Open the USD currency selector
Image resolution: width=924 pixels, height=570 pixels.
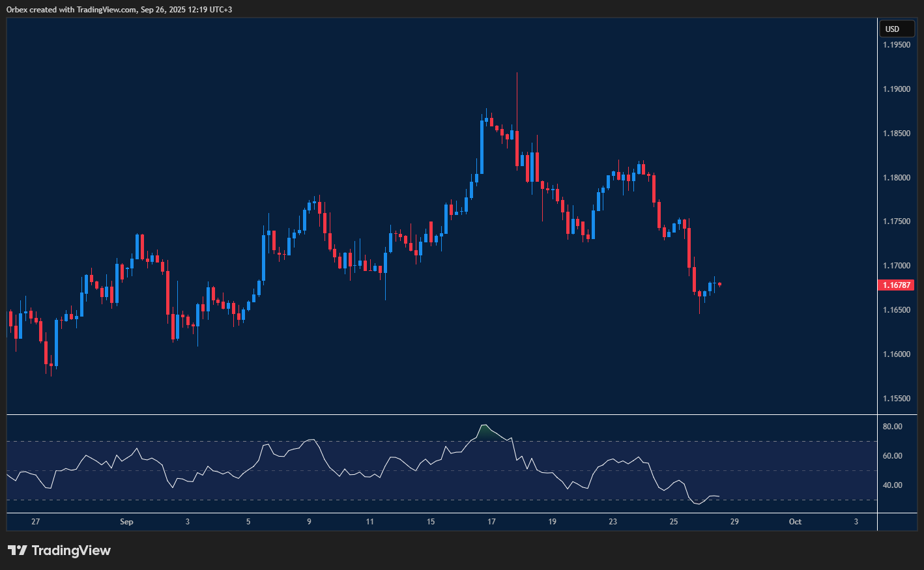coord(896,29)
